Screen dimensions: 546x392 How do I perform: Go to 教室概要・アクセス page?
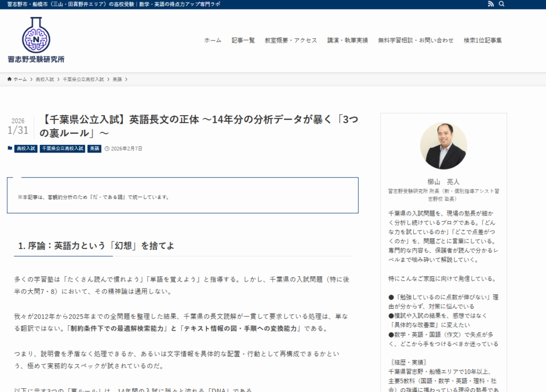[x=291, y=40]
